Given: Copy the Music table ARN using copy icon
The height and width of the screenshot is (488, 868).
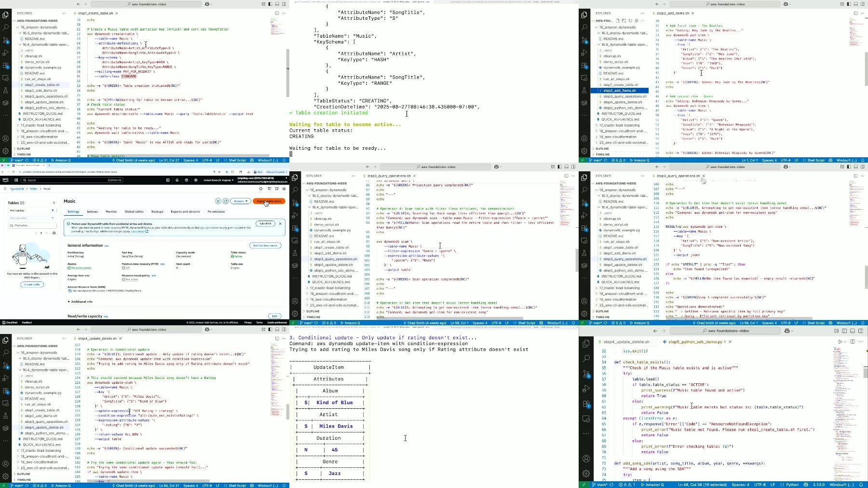Looking at the screenshot, I should 69,291.
